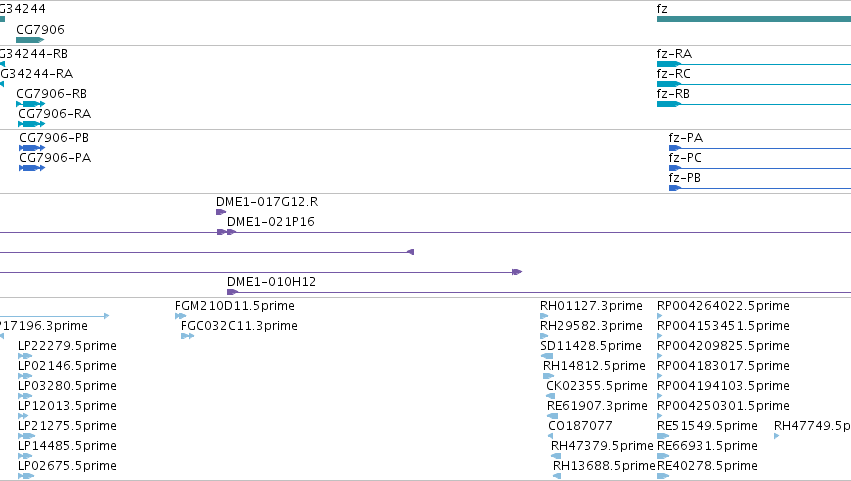Click the CK02355.5prime EST

tap(551, 396)
